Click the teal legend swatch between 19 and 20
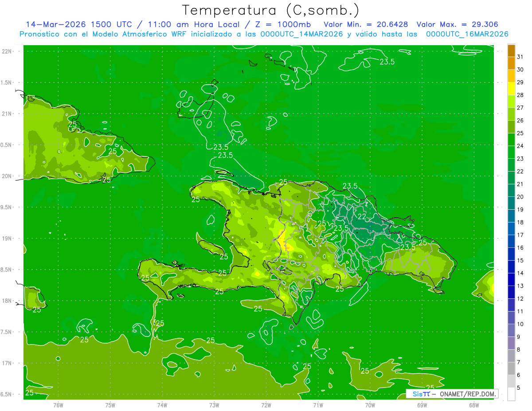This screenshot has height=411, width=532. pos(511,203)
